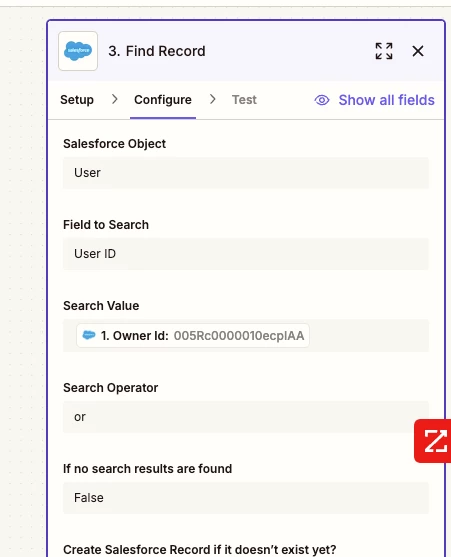Open the Field to Search dropdown showing User ID
This screenshot has height=557, width=451.
pyautogui.click(x=246, y=254)
